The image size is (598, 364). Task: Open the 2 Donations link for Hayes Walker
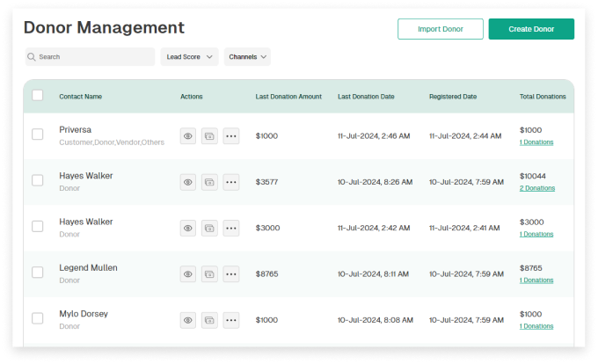[x=537, y=188]
